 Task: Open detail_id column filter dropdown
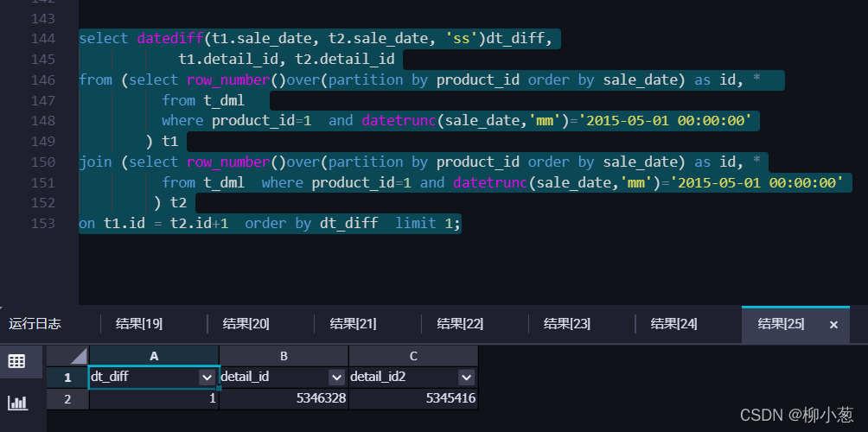[x=336, y=378]
